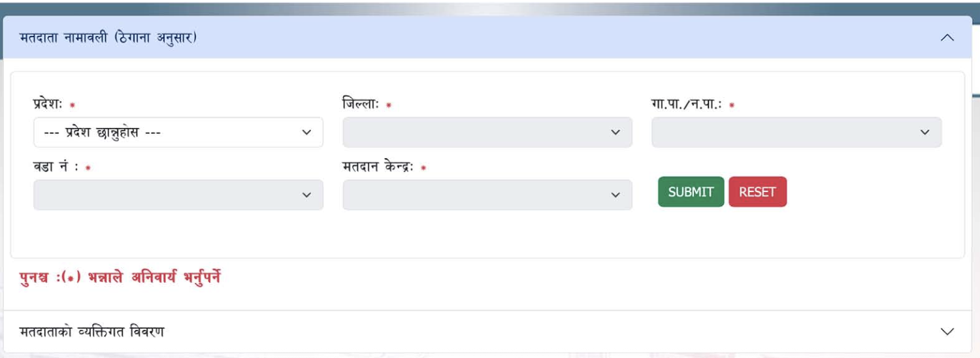
Task: Collapse the मतदाता नामावली panel chevron
Action: [x=947, y=38]
